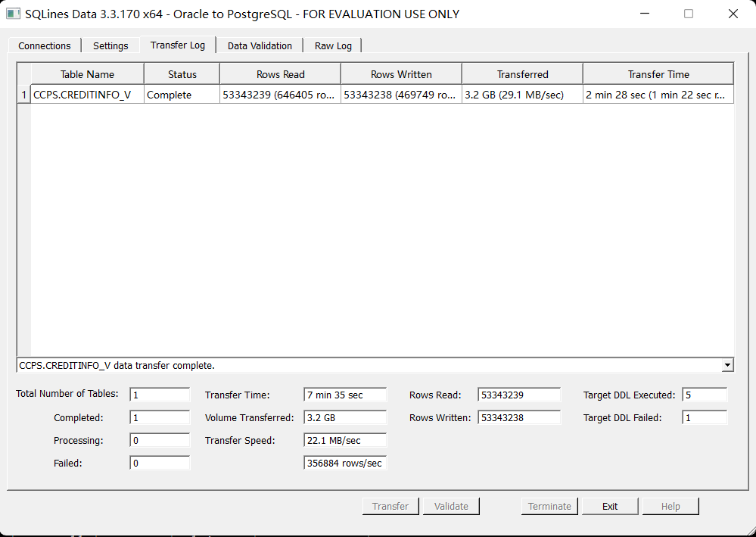The height and width of the screenshot is (537, 756).
Task: Close the SQLines Data window
Action: pos(733,14)
